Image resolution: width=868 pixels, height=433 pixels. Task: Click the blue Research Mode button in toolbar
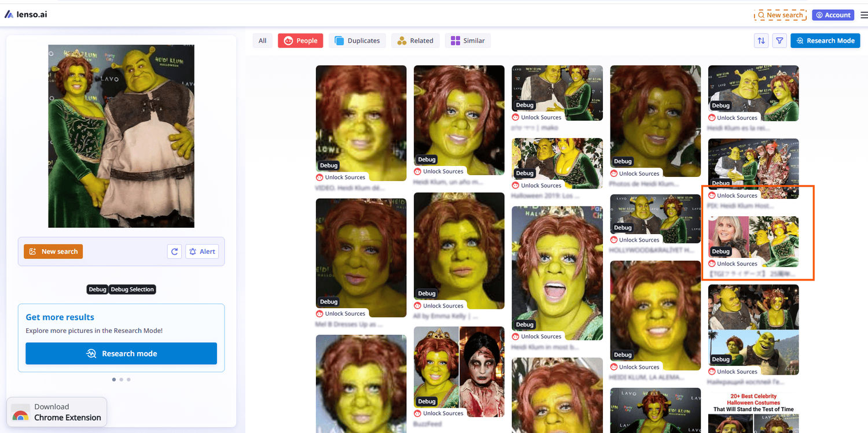tap(825, 40)
